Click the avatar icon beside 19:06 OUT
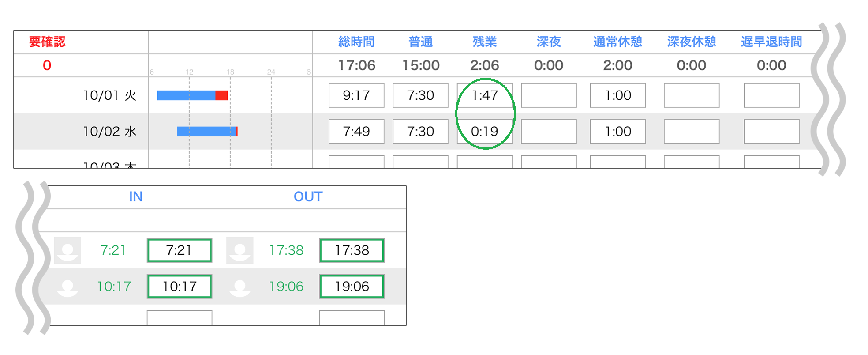The image size is (868, 355). click(x=240, y=287)
